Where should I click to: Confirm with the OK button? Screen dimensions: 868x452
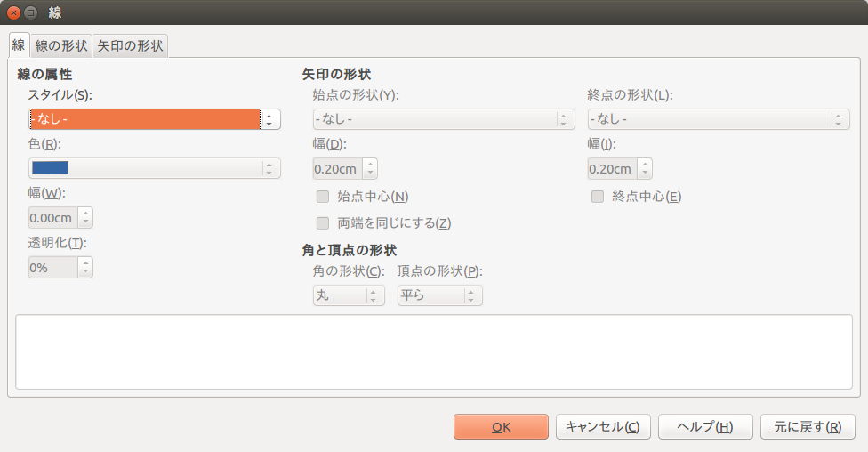pyautogui.click(x=501, y=426)
